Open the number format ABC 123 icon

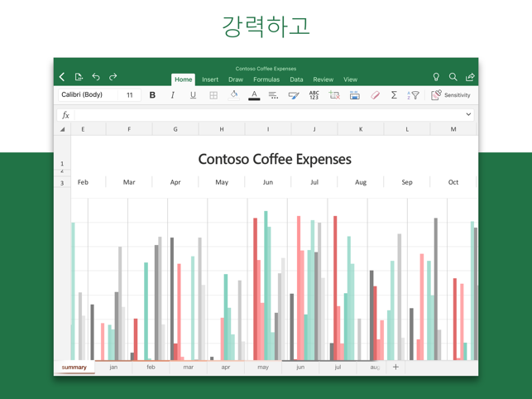click(314, 95)
